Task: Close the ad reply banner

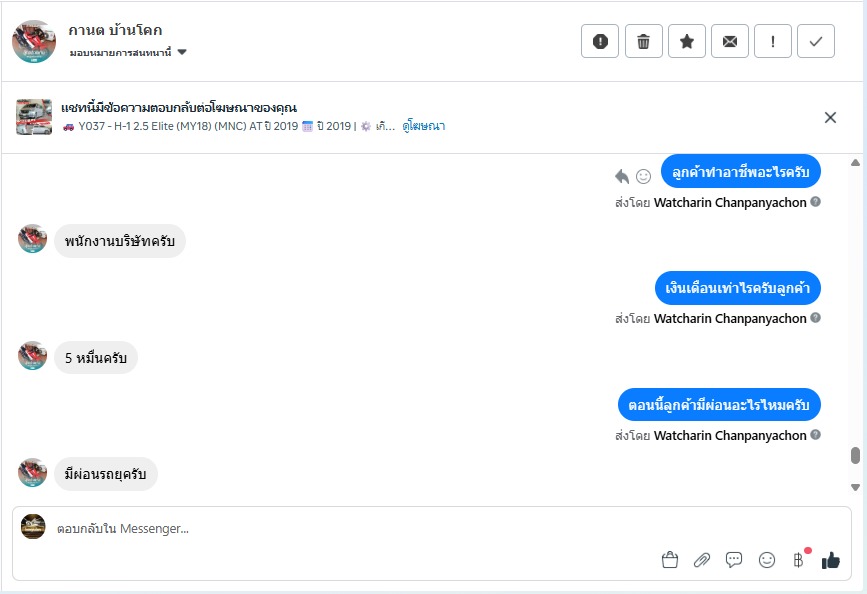Action: pos(830,117)
